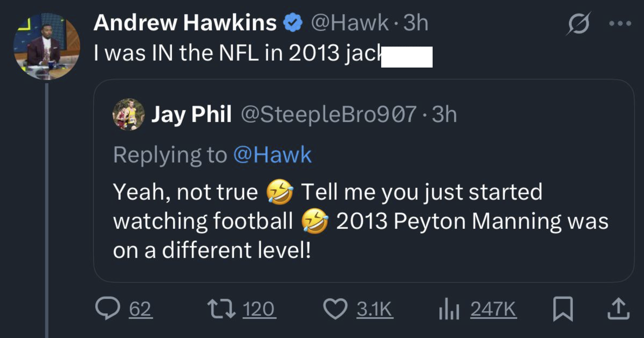644x338 pixels.
Task: Open Andrew Hawkins' profile picture
Action: [x=47, y=46]
